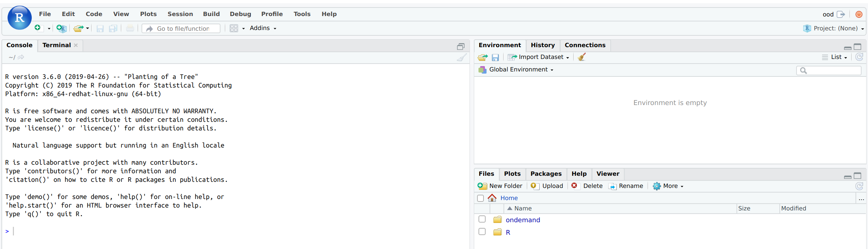Image resolution: width=868 pixels, height=249 pixels.
Task: Check the R folder checkbox
Action: (x=482, y=231)
